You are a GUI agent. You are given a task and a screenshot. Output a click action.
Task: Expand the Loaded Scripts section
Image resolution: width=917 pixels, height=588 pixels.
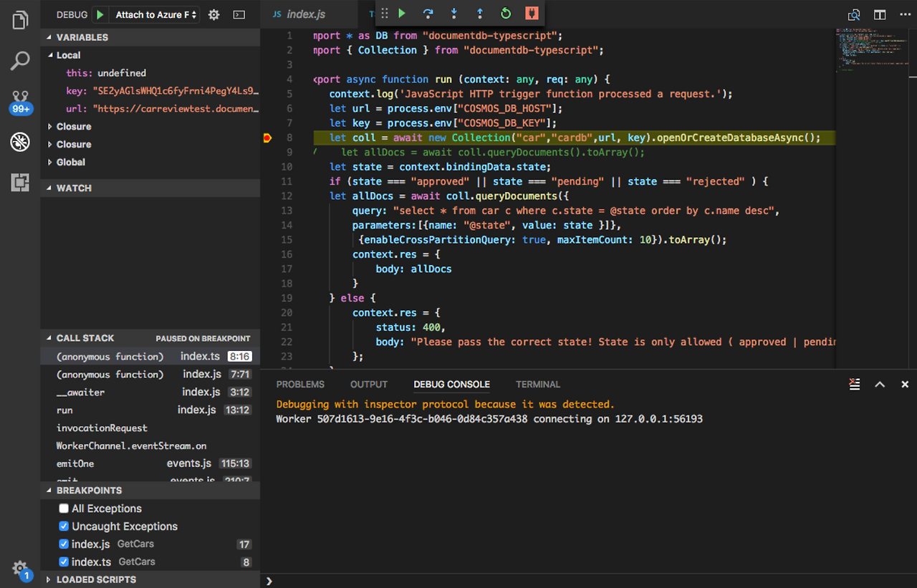coord(96,579)
